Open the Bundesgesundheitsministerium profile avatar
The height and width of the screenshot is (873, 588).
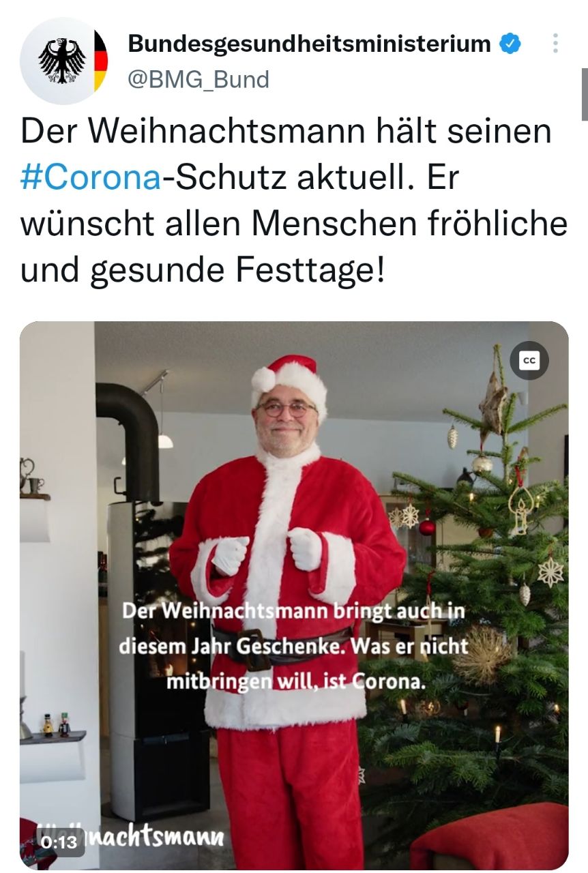coord(63,61)
